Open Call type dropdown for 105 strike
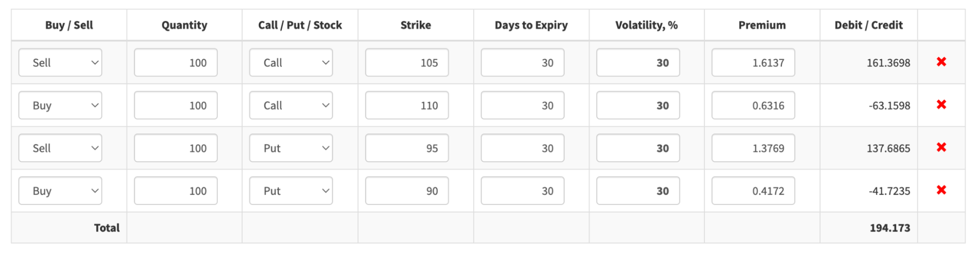 tap(291, 62)
